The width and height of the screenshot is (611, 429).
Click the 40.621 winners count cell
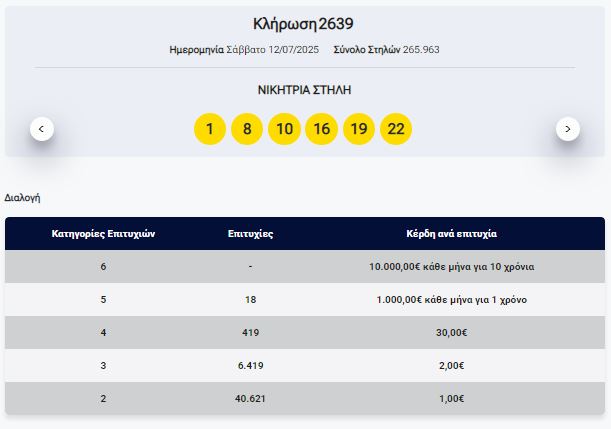click(250, 398)
